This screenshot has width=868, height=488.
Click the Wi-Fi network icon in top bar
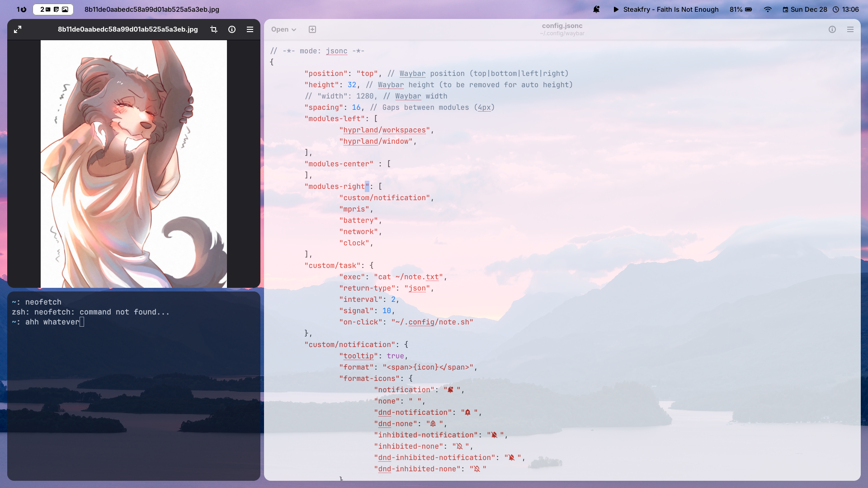point(768,9)
